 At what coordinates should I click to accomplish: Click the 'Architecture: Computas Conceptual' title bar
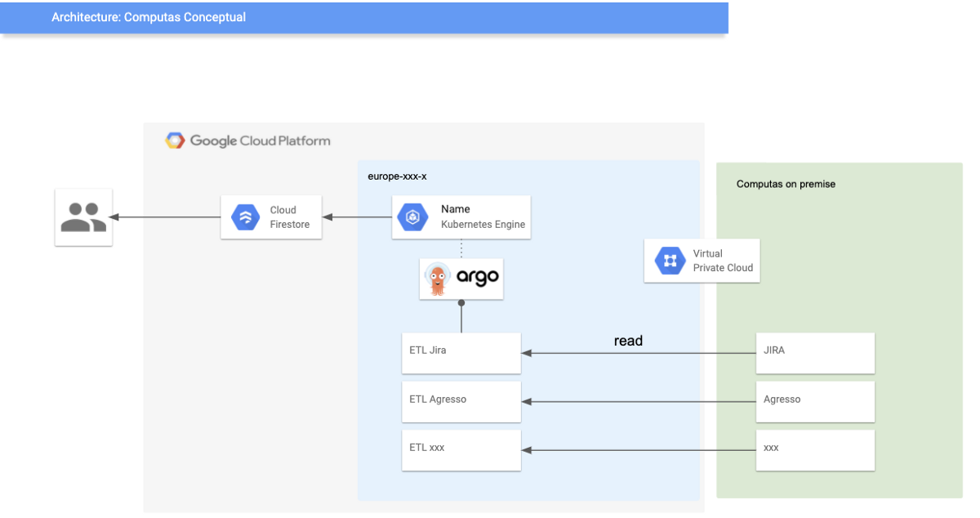tap(363, 17)
